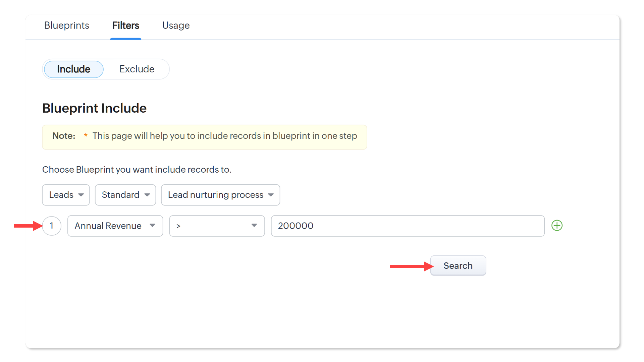This screenshot has height=362, width=644.
Task: Click the operator dropdown's arrow icon
Action: [x=254, y=226]
